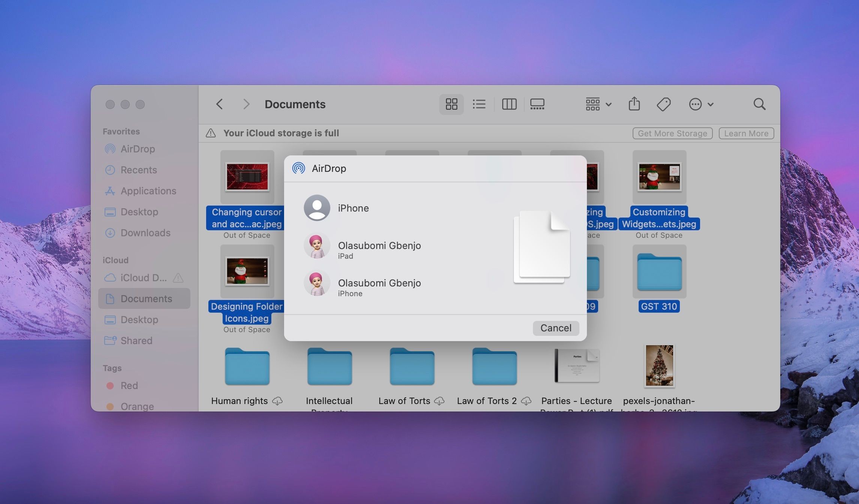Click the GST 310 folder name label
This screenshot has height=504, width=859.
tap(659, 306)
